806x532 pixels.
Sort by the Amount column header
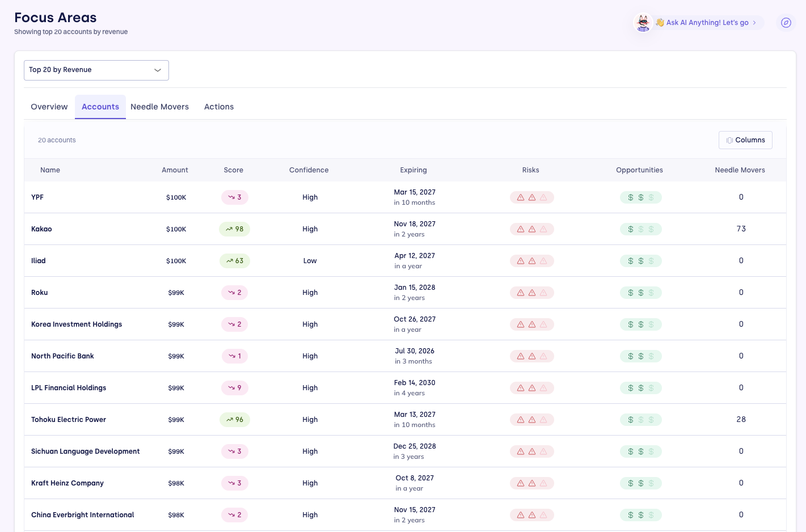(175, 170)
